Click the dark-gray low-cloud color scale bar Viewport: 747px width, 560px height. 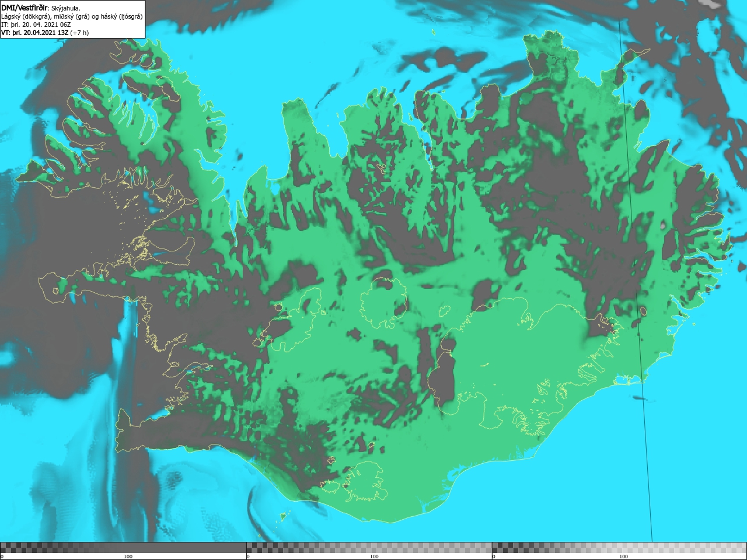coord(123,548)
